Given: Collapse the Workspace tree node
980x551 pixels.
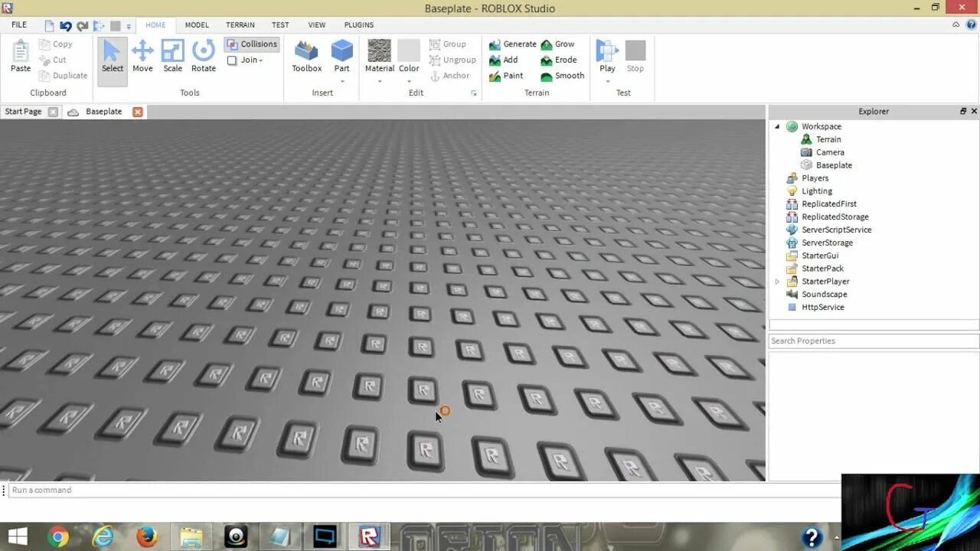Looking at the screenshot, I should tap(777, 126).
